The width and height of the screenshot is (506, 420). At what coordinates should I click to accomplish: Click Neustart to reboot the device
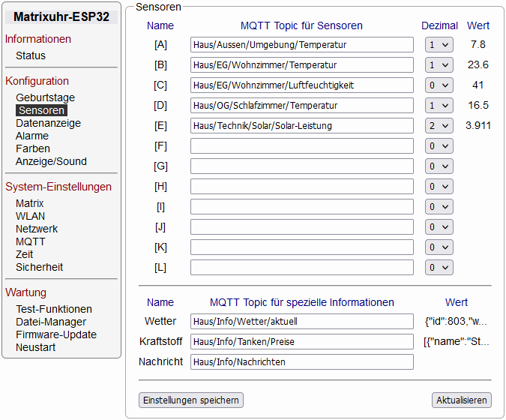(35, 347)
